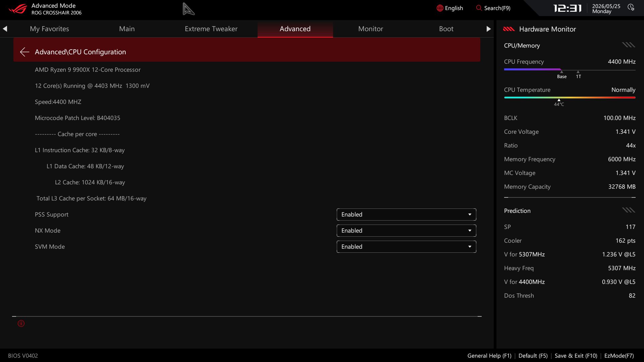Open the NX Mode dropdown
This screenshot has height=362, width=644.
tap(406, 231)
